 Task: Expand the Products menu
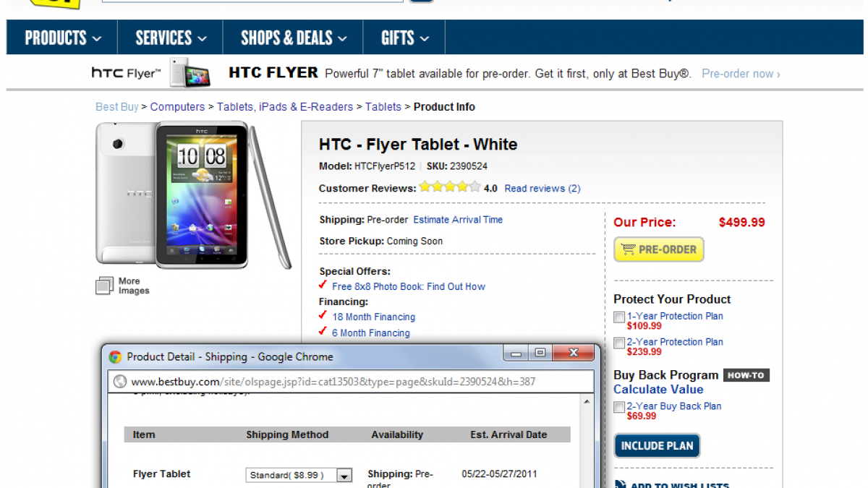point(63,38)
